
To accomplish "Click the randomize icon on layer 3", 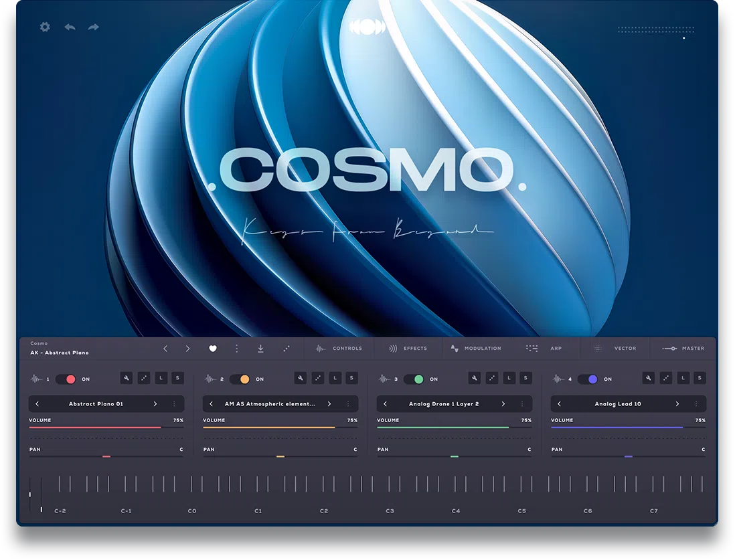I will point(491,378).
